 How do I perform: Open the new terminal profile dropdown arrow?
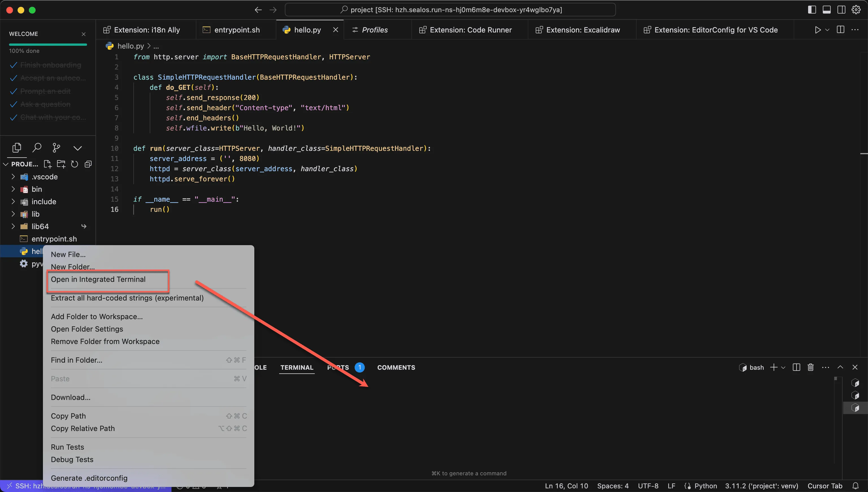783,367
